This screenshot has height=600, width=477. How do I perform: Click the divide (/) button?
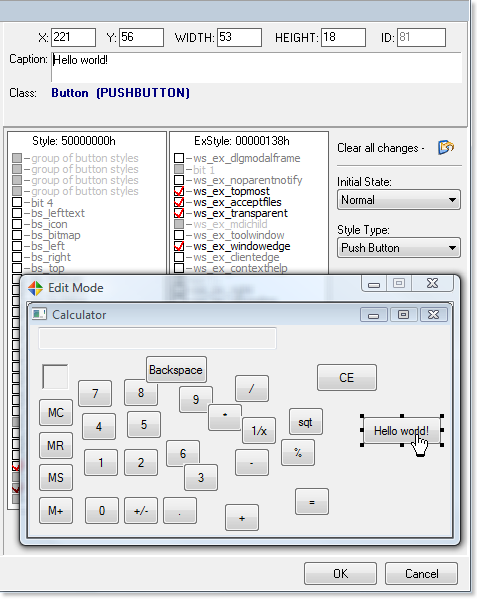pyautogui.click(x=252, y=388)
